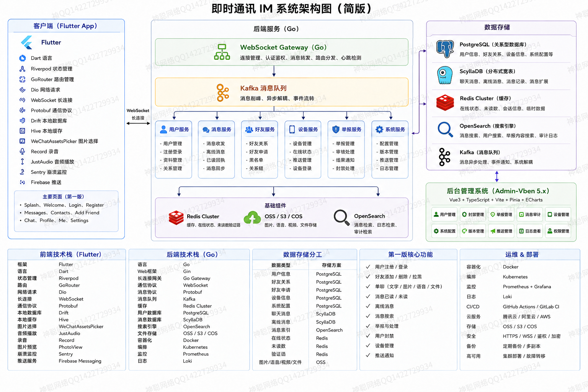Click the WebSocket Gateway network icon

coord(222,52)
